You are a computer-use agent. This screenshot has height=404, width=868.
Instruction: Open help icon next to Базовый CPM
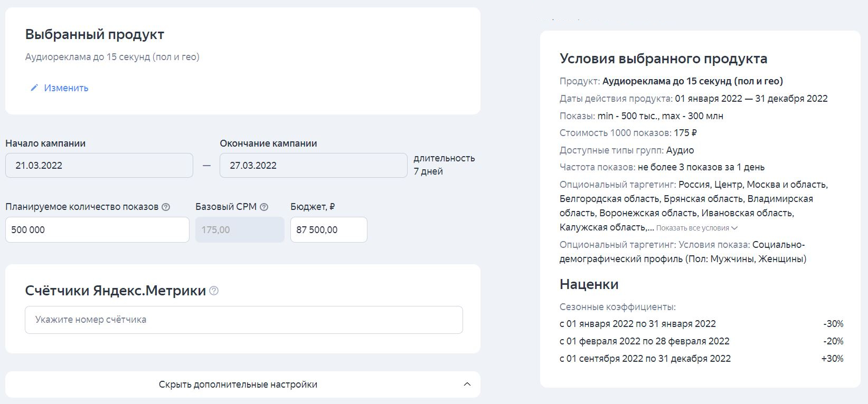[x=264, y=207]
